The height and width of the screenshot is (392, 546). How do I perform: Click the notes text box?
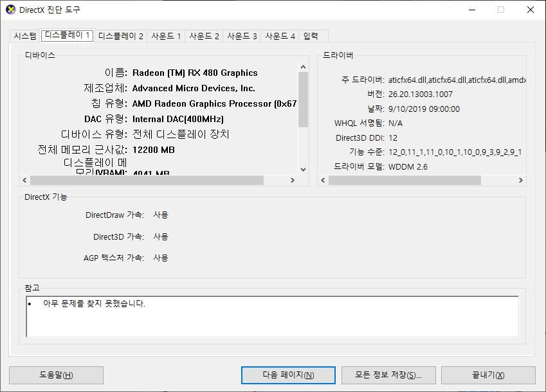[272, 317]
